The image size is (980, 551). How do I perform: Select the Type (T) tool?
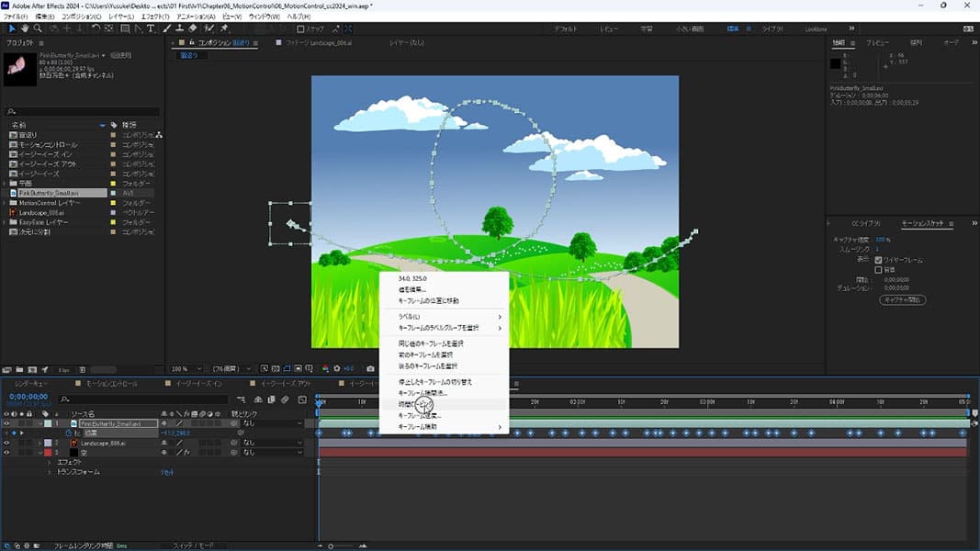[x=152, y=28]
